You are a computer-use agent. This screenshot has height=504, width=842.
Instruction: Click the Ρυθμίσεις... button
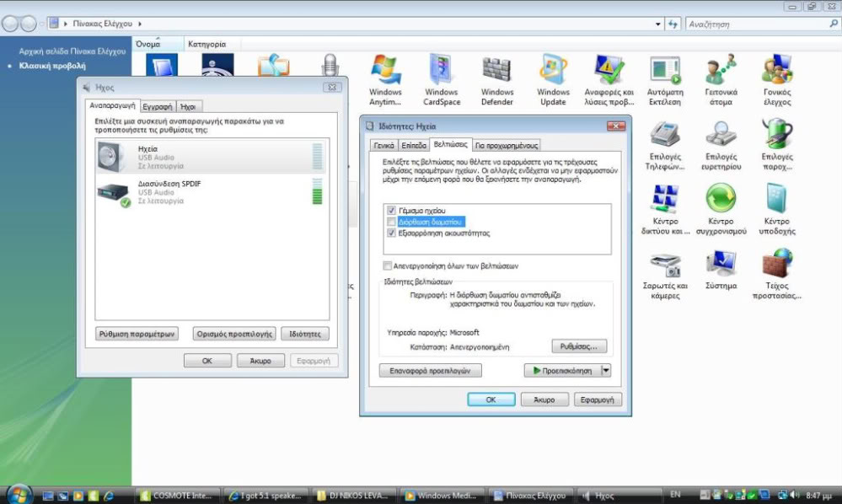pos(579,346)
